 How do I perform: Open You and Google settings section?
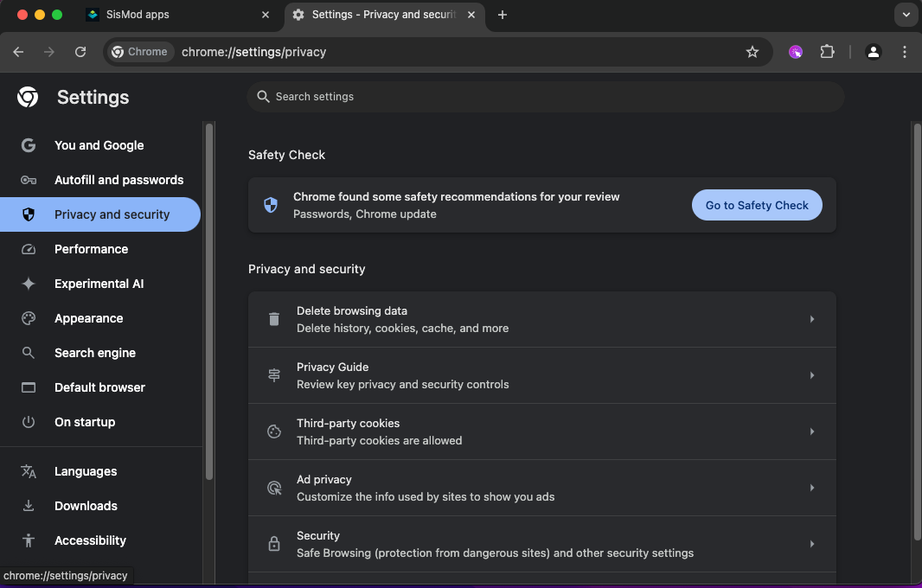click(100, 145)
